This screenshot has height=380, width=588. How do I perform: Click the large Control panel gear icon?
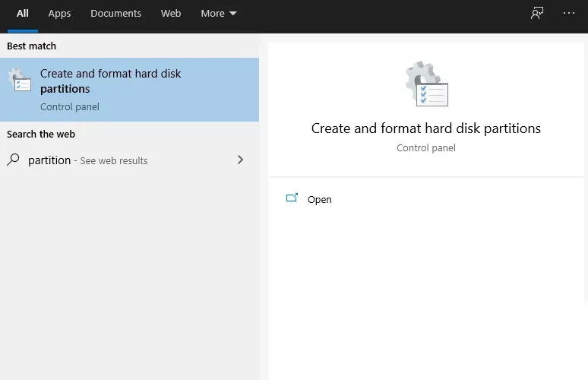pyautogui.click(x=426, y=84)
